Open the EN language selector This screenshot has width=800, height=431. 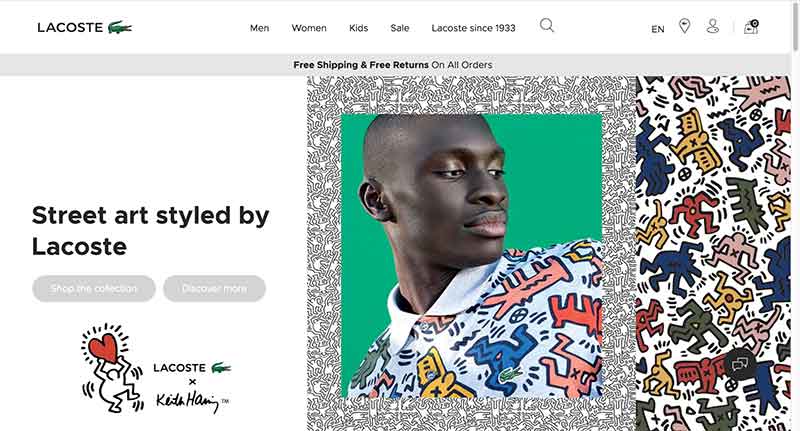(x=658, y=29)
